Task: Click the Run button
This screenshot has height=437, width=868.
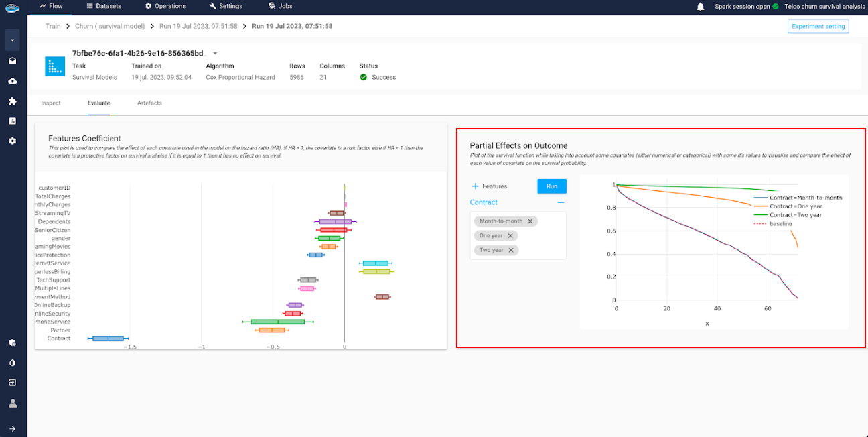Action: [x=552, y=186]
